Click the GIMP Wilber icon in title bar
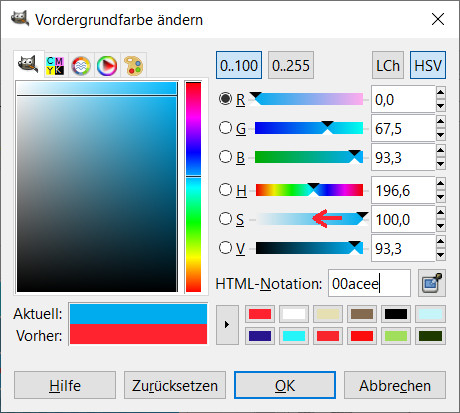Viewport: 460px width, 413px height. pyautogui.click(x=19, y=19)
